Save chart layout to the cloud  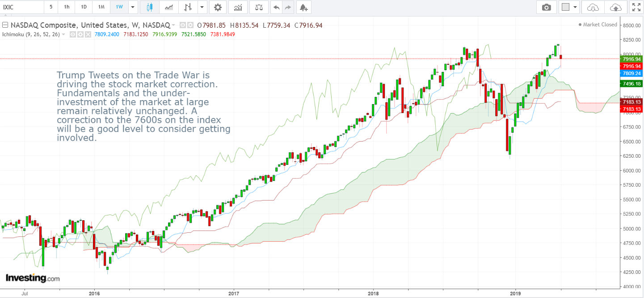tap(616, 7)
